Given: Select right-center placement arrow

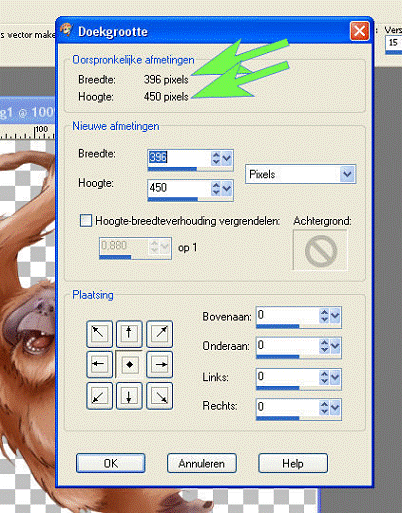Looking at the screenshot, I should pos(160,364).
